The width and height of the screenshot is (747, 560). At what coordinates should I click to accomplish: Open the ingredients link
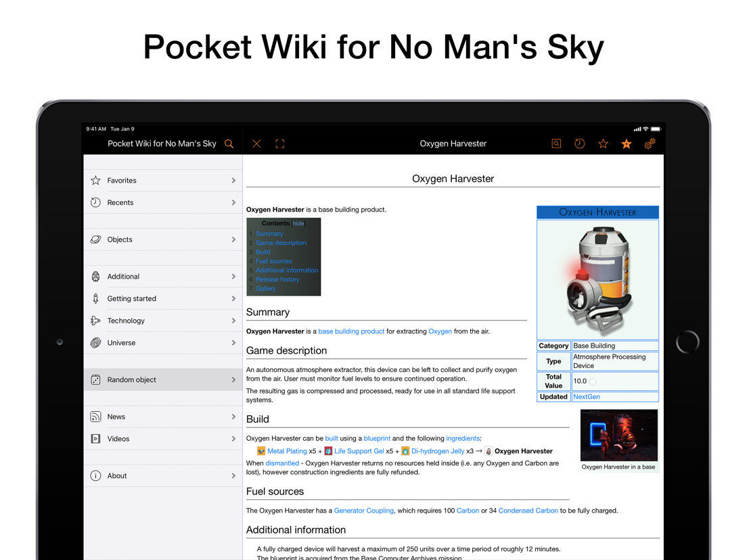[x=463, y=438]
